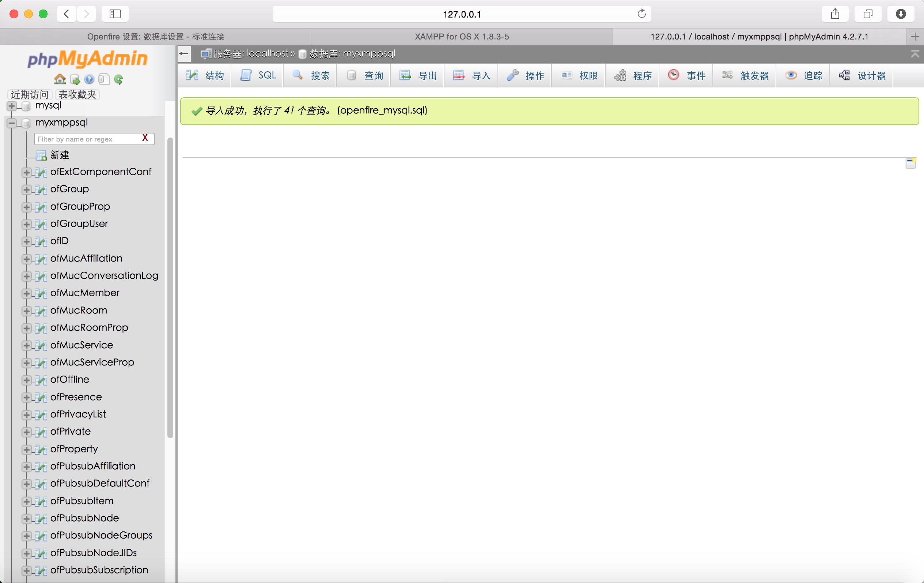Click 数据库: myxmppsql breadcrumb link

tap(352, 54)
